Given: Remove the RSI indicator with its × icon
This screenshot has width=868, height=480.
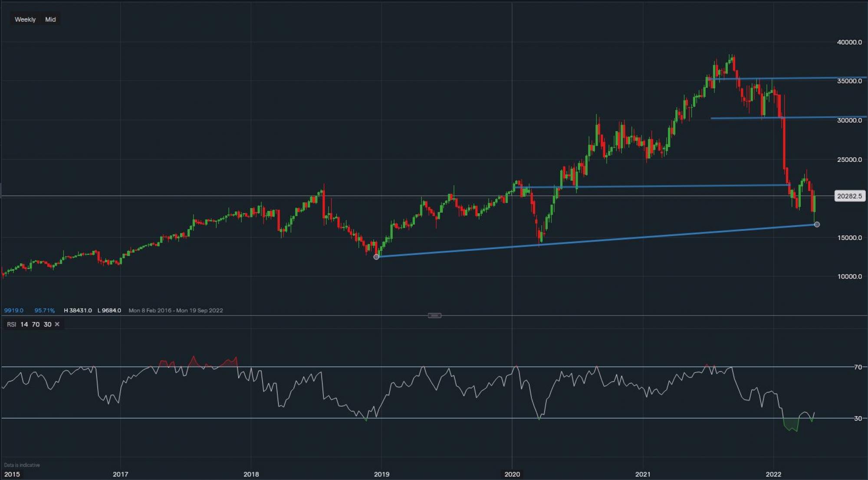Looking at the screenshot, I should pos(56,324).
